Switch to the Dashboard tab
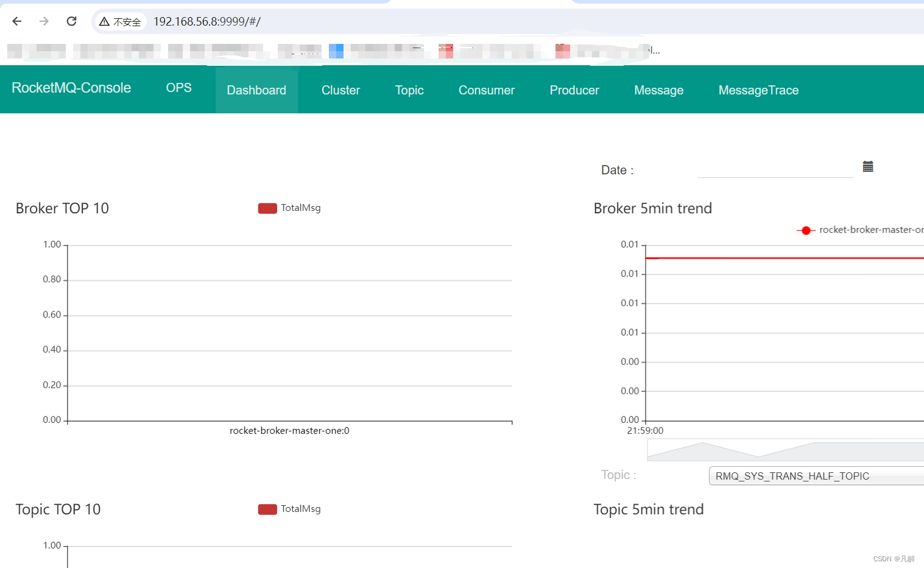Viewport: 924px width, 568px height. (256, 90)
